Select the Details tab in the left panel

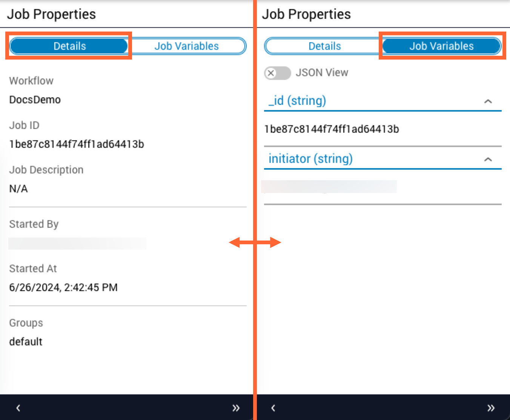69,46
